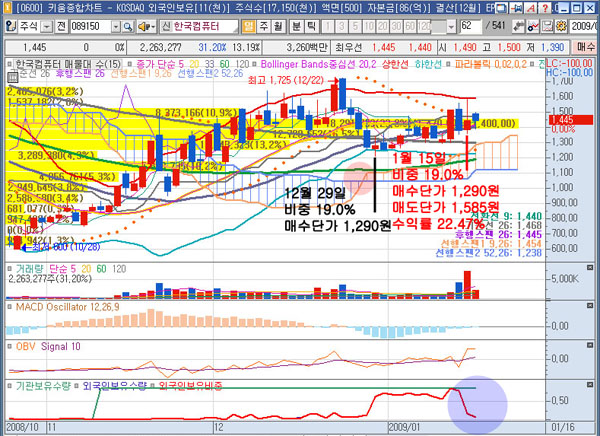Open help with red question mark icon
This screenshot has height=436, width=600.
click(545, 7)
